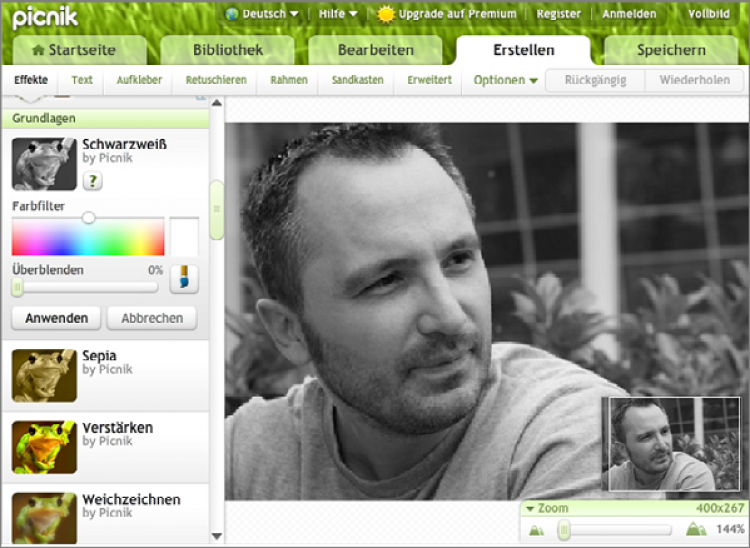Select the Retuschieren sub-tab
Image resolution: width=750 pixels, height=548 pixels.
coord(214,80)
